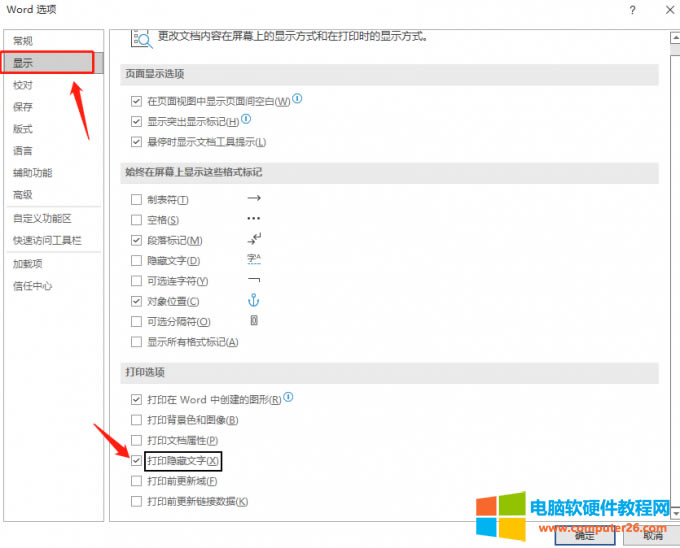Click the paragraph mark symbol icon
The image size is (680, 548).
point(254,238)
